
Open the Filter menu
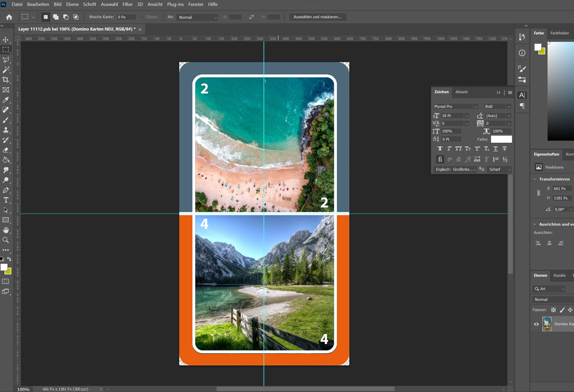pos(128,5)
